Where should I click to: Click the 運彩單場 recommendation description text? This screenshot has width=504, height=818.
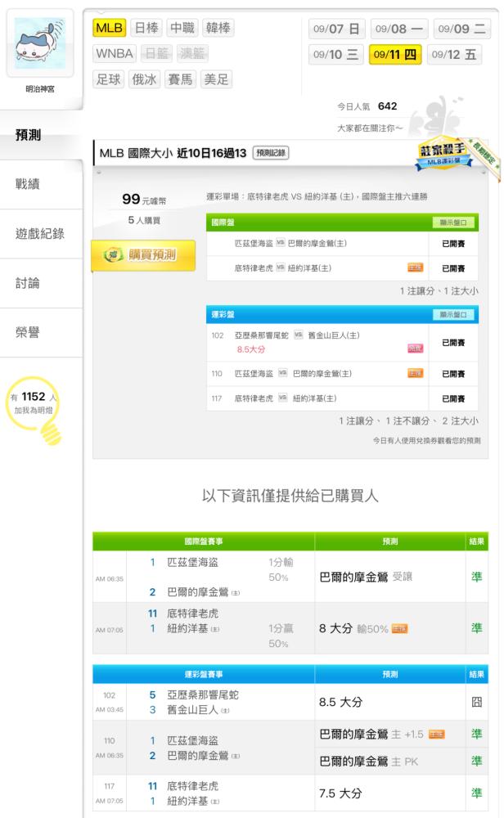tap(317, 196)
